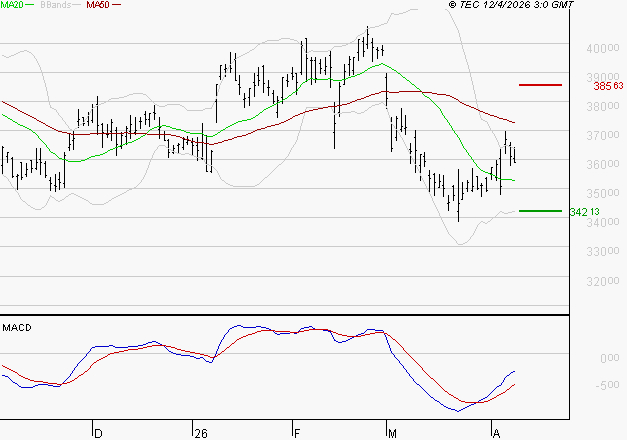
Task: Click the A month marker on time axis
Action: 496,434
